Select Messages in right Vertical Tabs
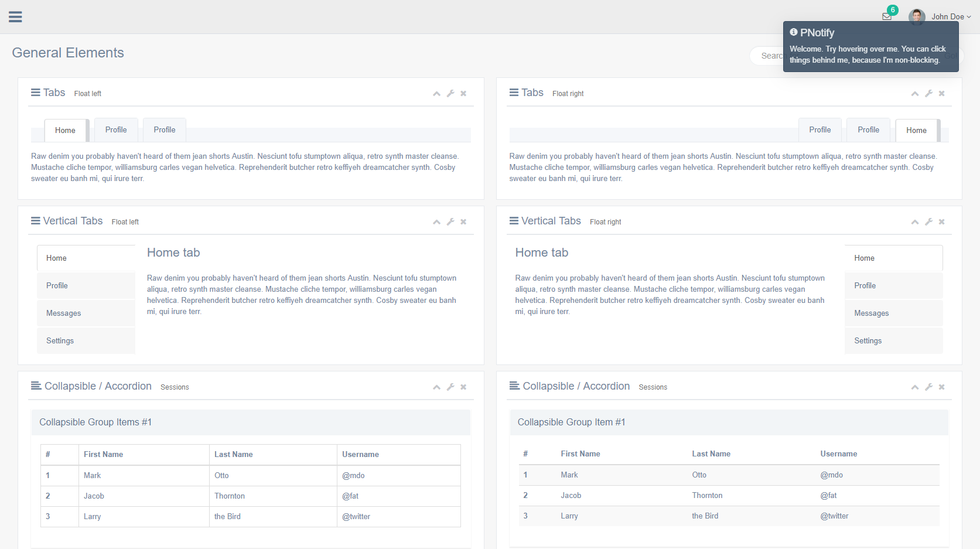980x549 pixels. [893, 313]
